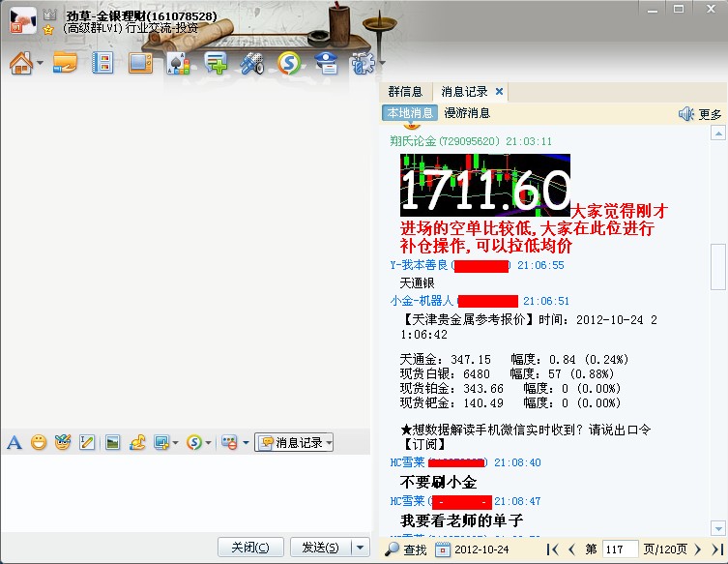Viewport: 728px width, 564px height.
Task: Click the 关闭(C) close button
Action: 250,548
